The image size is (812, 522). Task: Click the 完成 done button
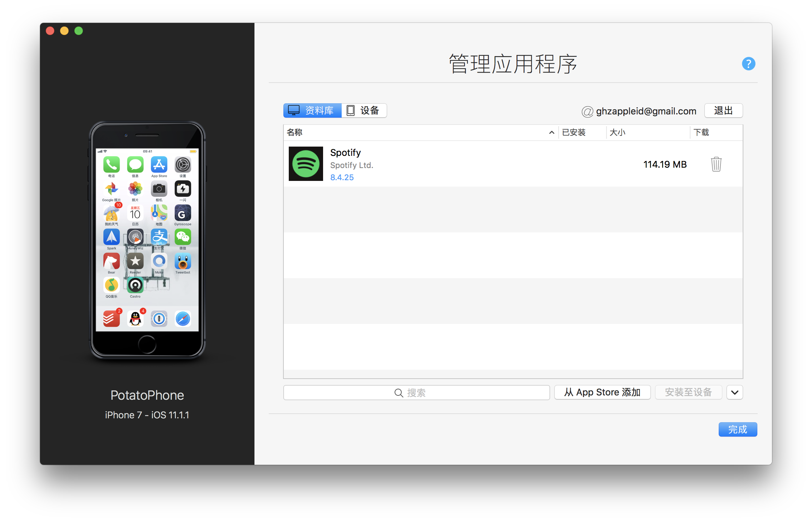coord(738,429)
